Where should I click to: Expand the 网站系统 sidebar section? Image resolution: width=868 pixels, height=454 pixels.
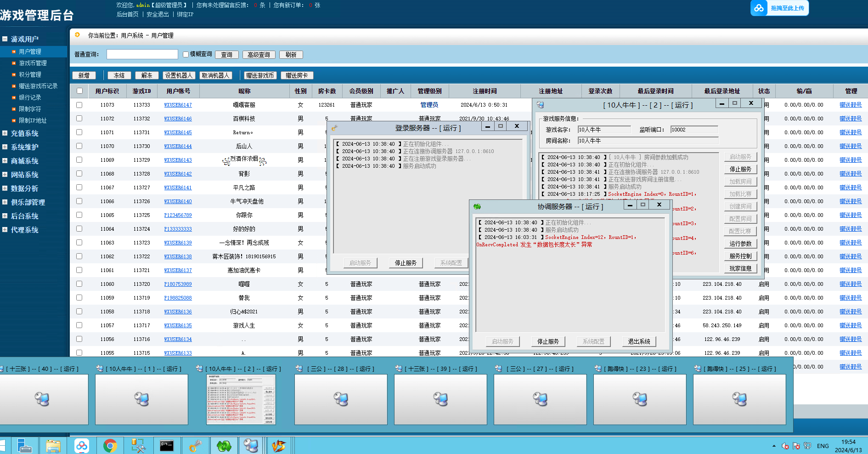point(5,175)
